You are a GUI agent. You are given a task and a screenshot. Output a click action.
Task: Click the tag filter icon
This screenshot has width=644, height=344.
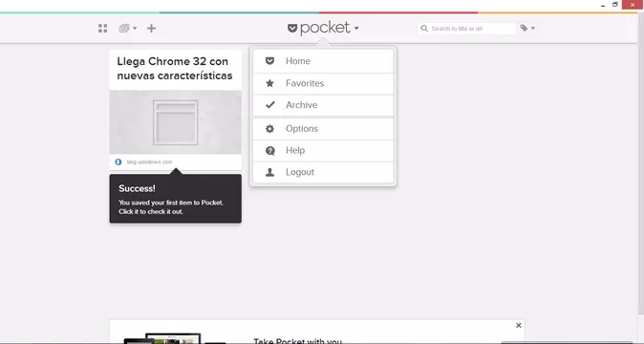click(x=524, y=28)
